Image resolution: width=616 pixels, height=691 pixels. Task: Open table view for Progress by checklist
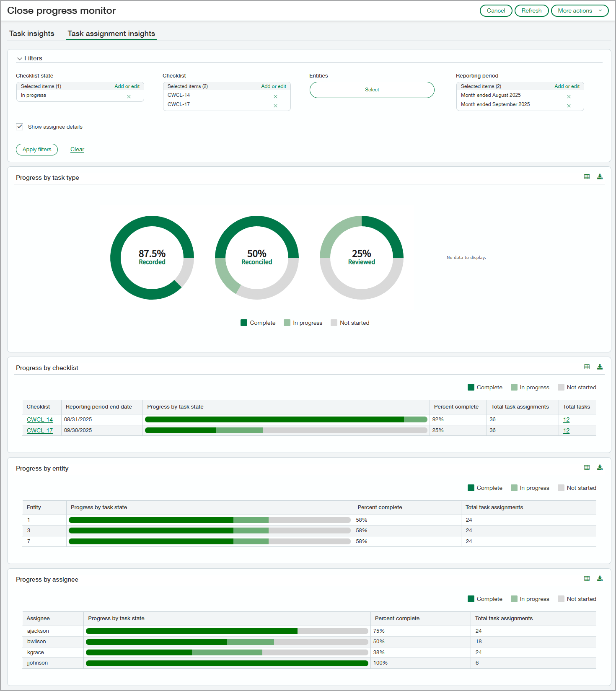tap(587, 367)
